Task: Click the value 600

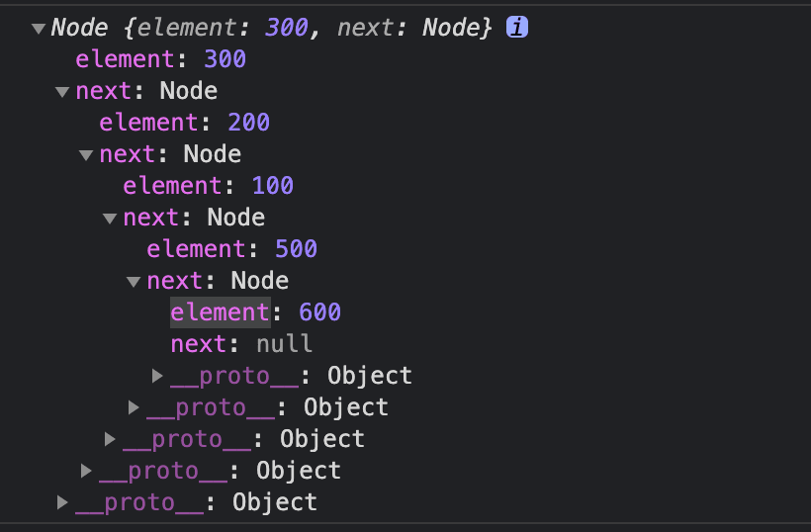Action: tap(319, 312)
